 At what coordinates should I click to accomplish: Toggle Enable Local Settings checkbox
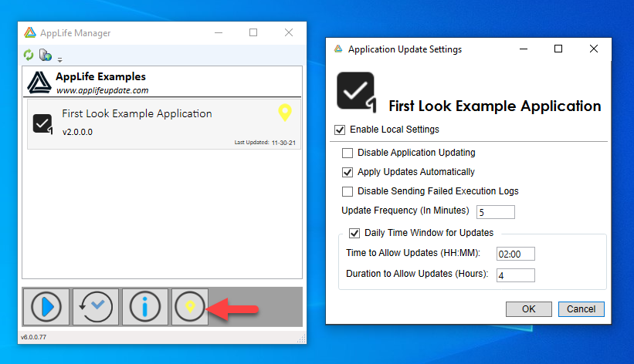340,130
